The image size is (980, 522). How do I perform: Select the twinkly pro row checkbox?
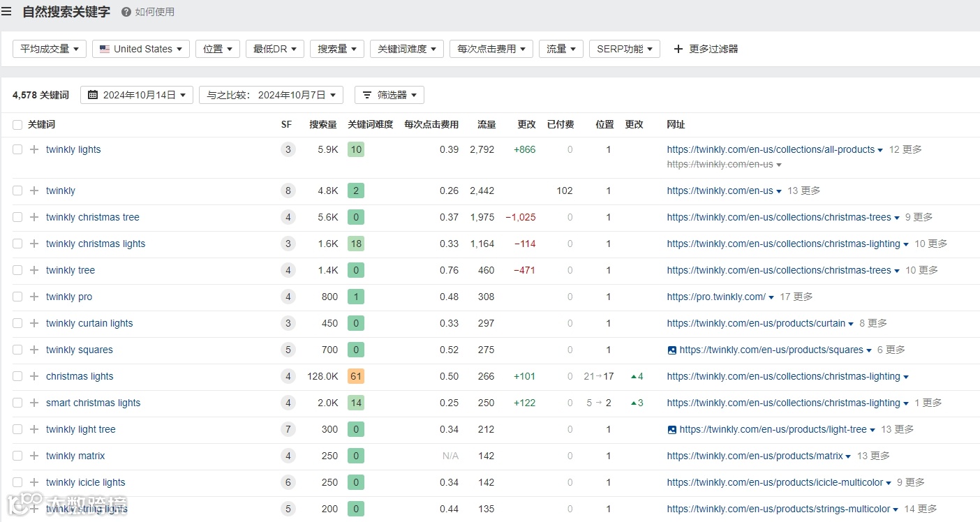(17, 297)
